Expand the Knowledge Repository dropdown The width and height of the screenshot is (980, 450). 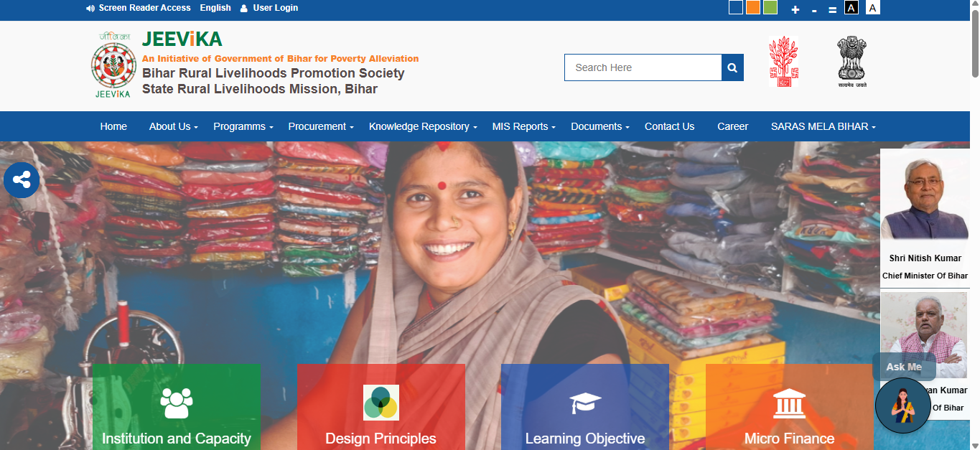point(423,126)
